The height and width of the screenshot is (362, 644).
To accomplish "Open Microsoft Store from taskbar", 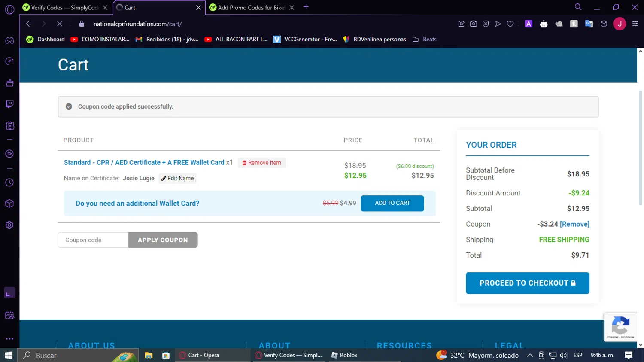I will tap(166, 355).
